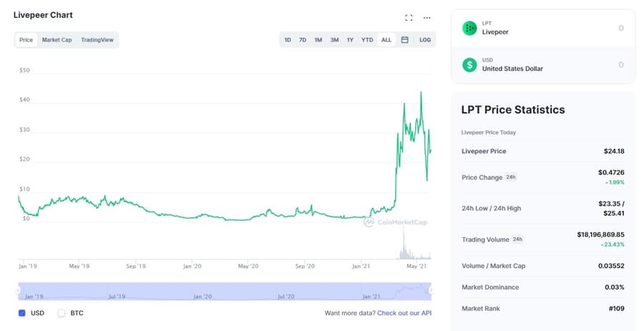Click the left handle of range selector
The image size is (644, 331).
point(19,290)
